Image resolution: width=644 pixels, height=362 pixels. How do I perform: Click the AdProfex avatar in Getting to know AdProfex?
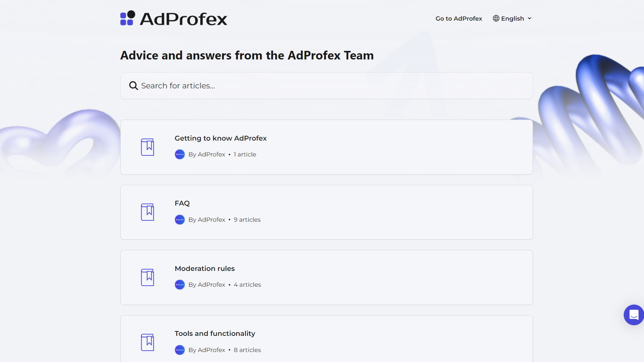coord(180,154)
